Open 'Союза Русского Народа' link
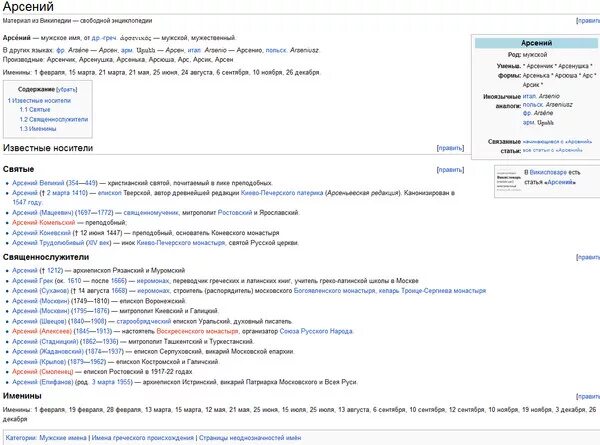The image size is (600, 445). 316,331
